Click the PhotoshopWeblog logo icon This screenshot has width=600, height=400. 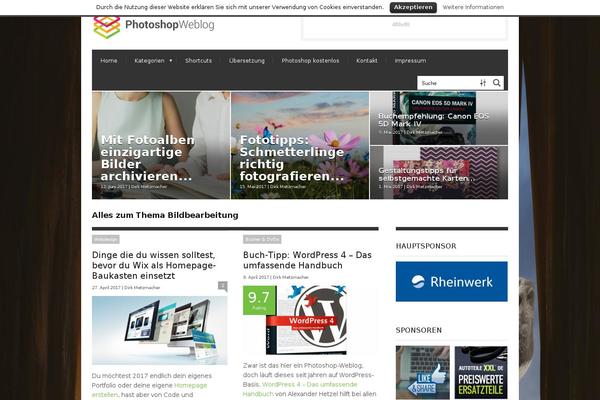[107, 27]
